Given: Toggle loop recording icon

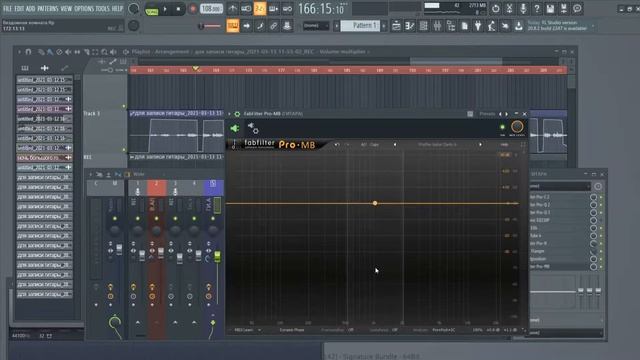Looking at the screenshot, I should 287,9.
